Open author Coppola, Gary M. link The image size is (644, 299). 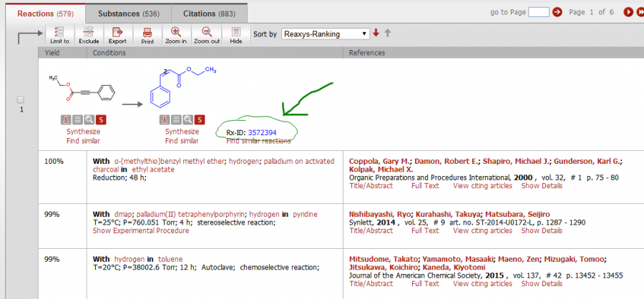(x=381, y=161)
